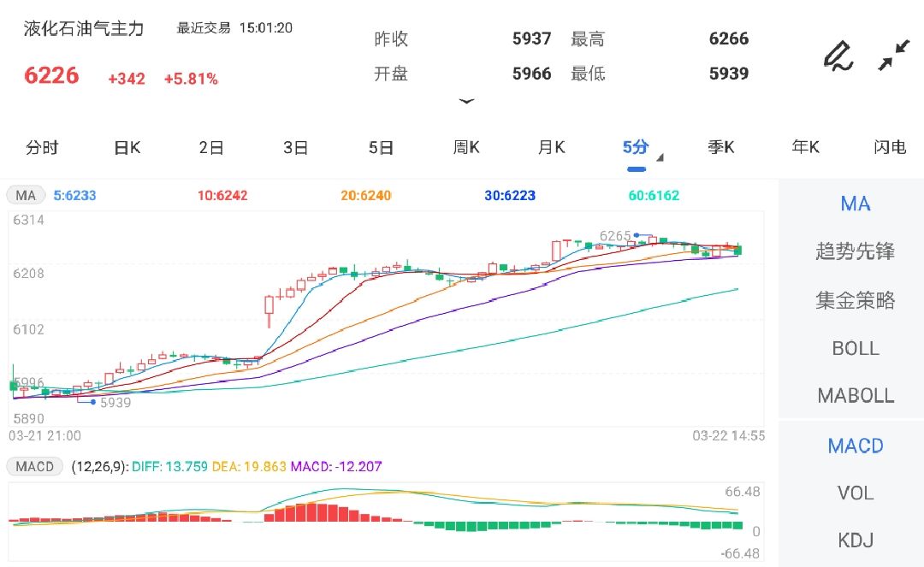924x567 pixels.
Task: Click the 昨收 value 5937
Action: [x=531, y=38]
